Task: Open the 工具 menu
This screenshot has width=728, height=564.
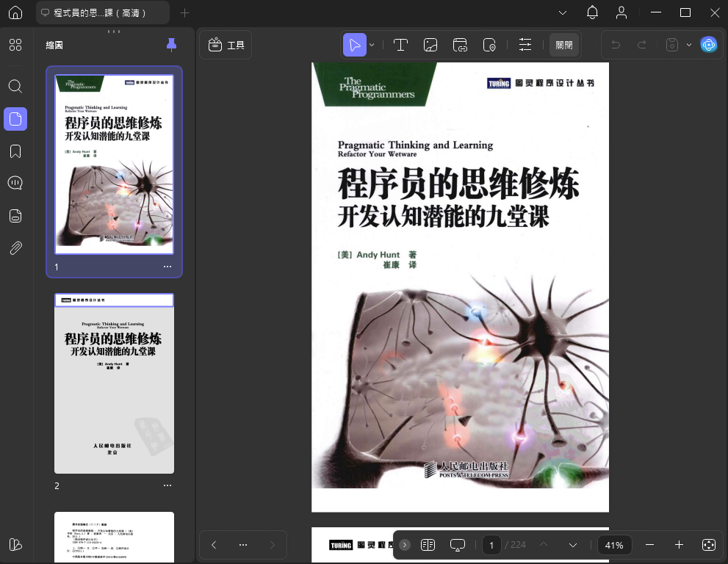Action: (x=225, y=44)
